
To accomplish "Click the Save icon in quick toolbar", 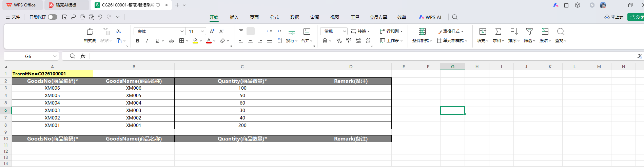I will [64, 17].
